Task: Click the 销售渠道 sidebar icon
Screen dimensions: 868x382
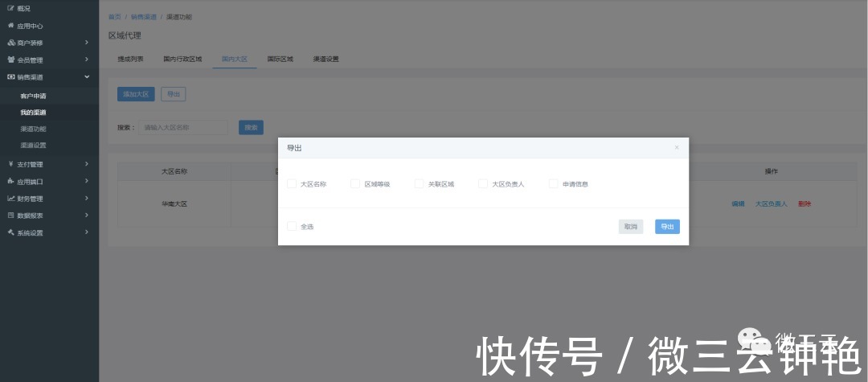Action: coord(11,77)
